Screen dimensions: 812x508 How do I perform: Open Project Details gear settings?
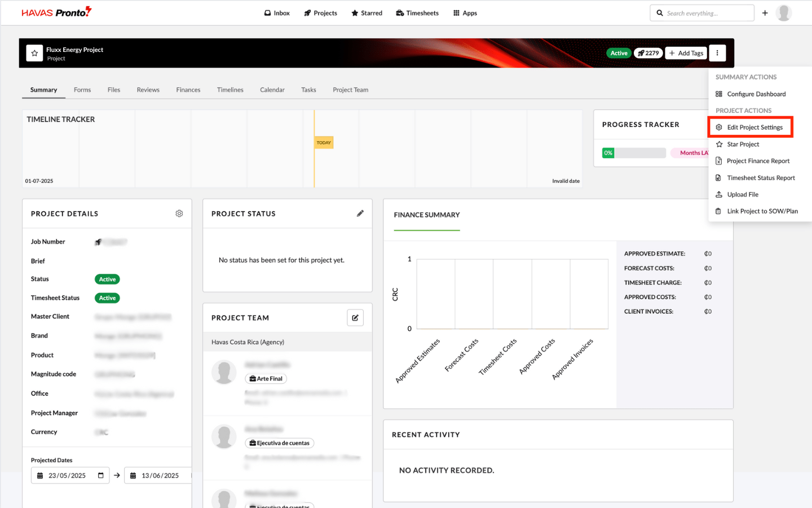(179, 213)
